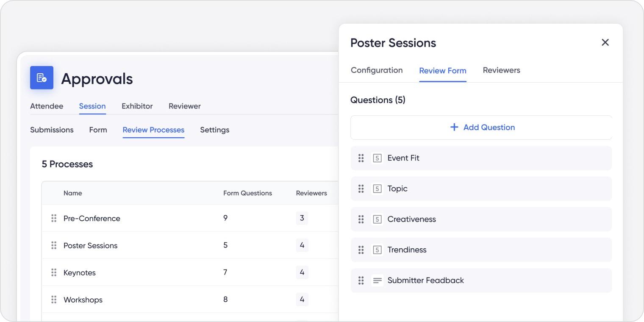Close the Poster Sessions panel
The width and height of the screenshot is (644, 322).
(x=605, y=42)
